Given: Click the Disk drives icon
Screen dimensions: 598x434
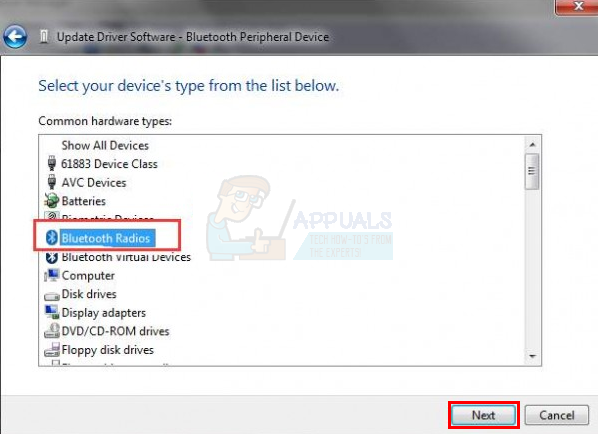Looking at the screenshot, I should [x=51, y=295].
